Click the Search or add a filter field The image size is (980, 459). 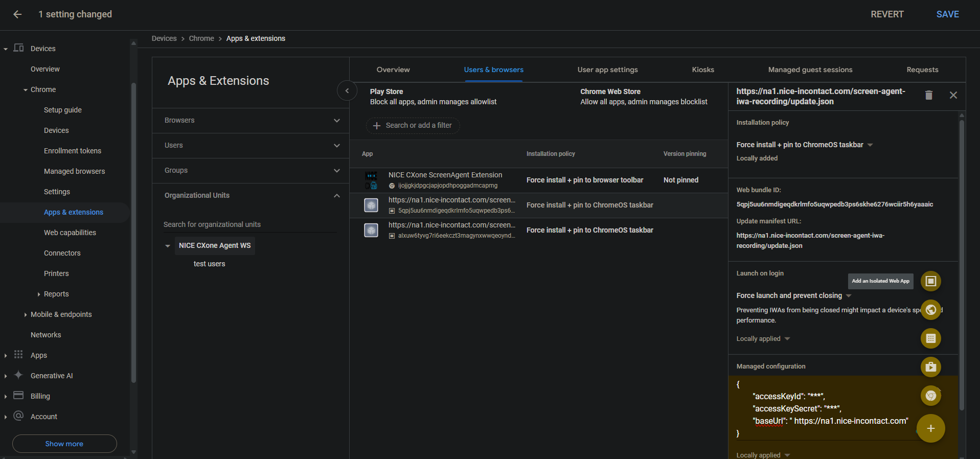pyautogui.click(x=413, y=126)
